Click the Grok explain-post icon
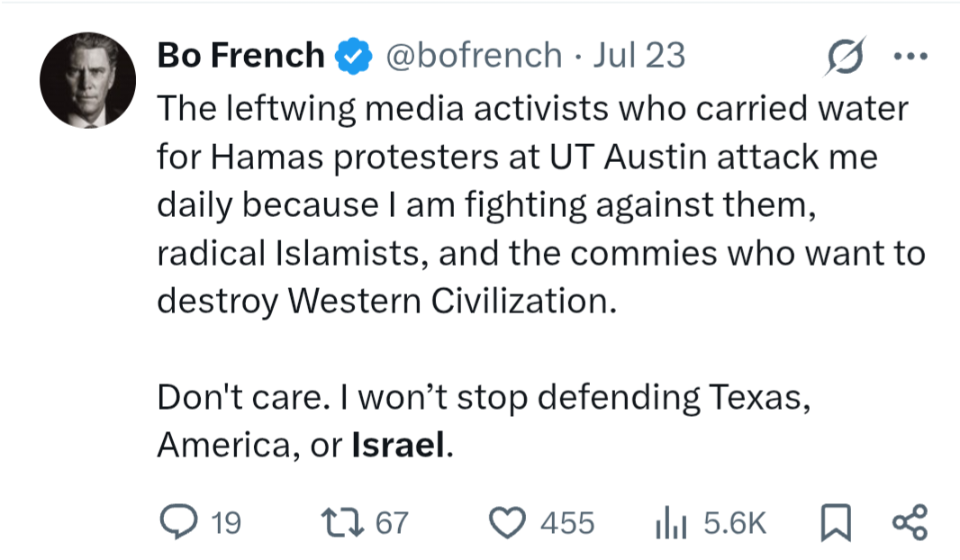The image size is (960, 560). coord(846,57)
